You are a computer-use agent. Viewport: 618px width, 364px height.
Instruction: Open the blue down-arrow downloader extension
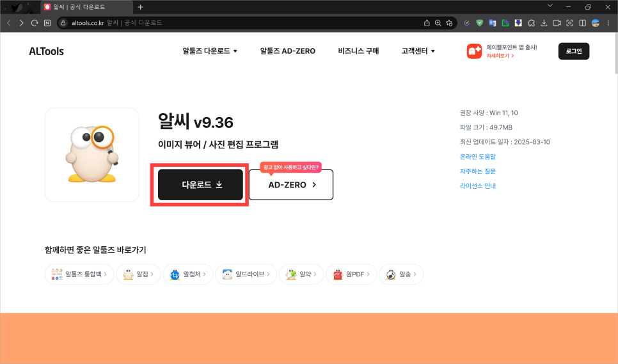pyautogui.click(x=518, y=23)
